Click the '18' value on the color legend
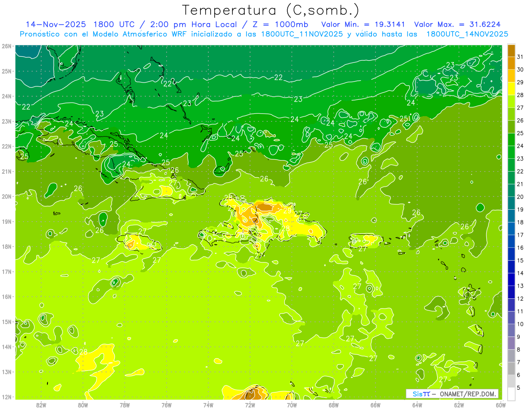 520,222
